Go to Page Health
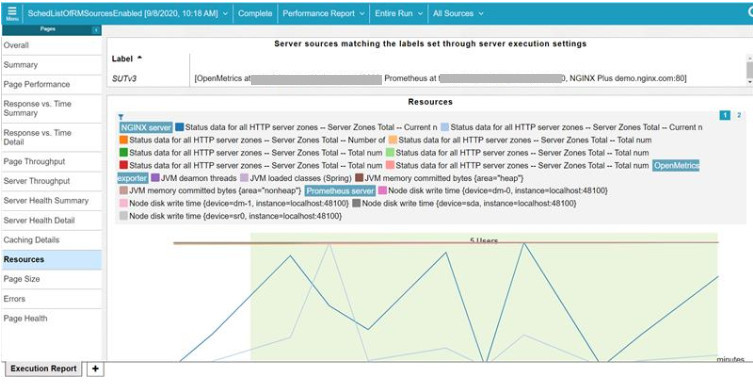The image size is (753, 384). (52, 318)
